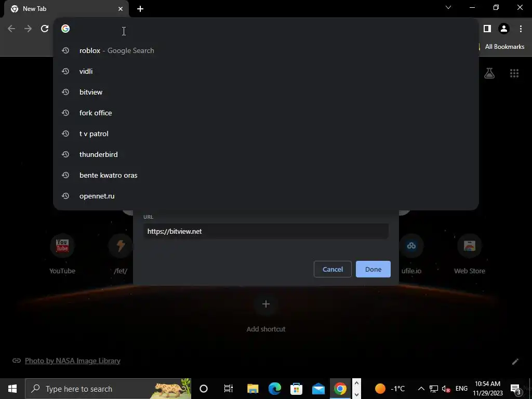Open the Chrome side panel icon
Screen dimensions: 532x399
(x=487, y=29)
